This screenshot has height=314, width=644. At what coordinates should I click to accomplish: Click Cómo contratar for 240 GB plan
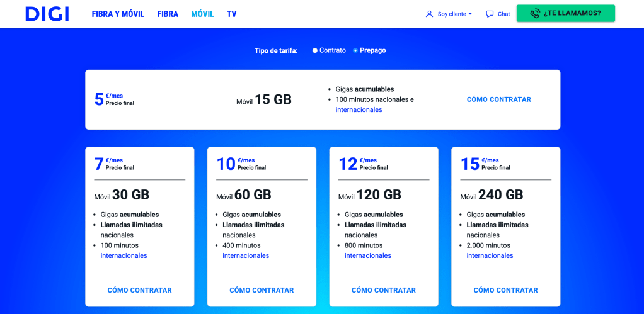tap(505, 290)
